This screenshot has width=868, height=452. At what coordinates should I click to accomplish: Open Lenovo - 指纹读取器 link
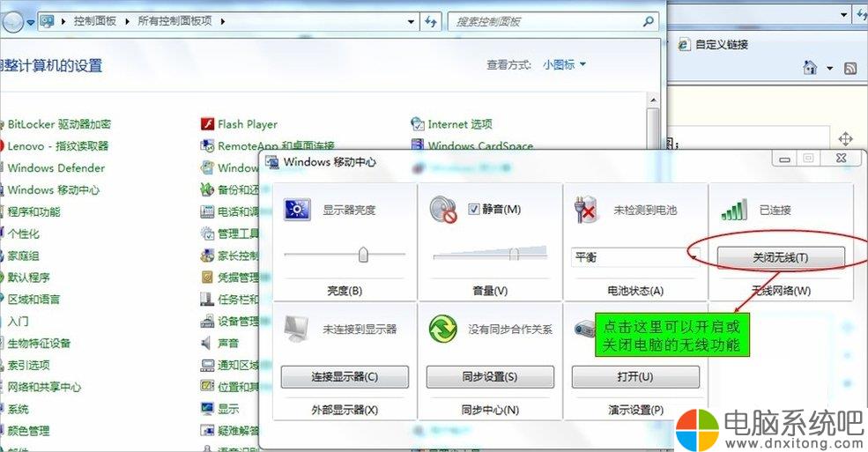click(x=58, y=146)
